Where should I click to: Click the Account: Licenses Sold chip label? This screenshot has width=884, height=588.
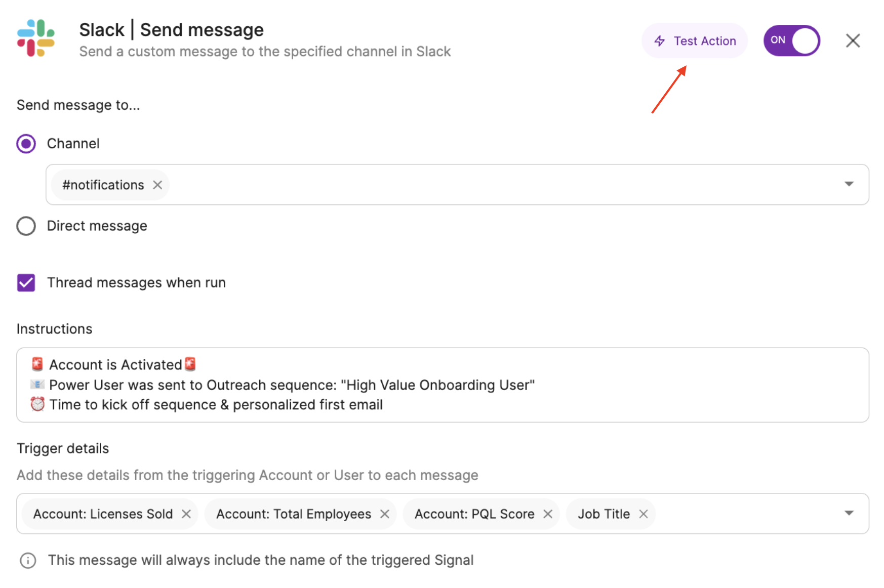tap(103, 514)
